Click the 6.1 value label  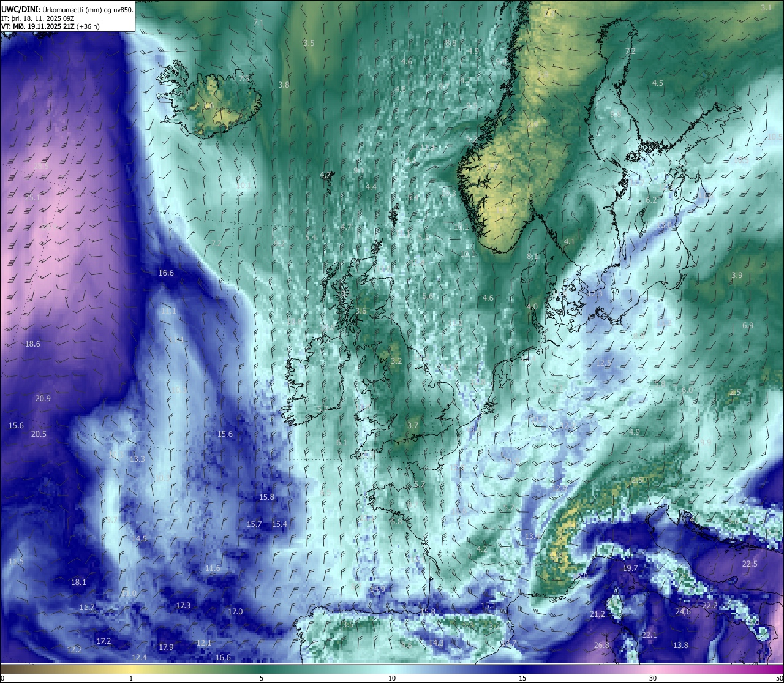coord(342,442)
